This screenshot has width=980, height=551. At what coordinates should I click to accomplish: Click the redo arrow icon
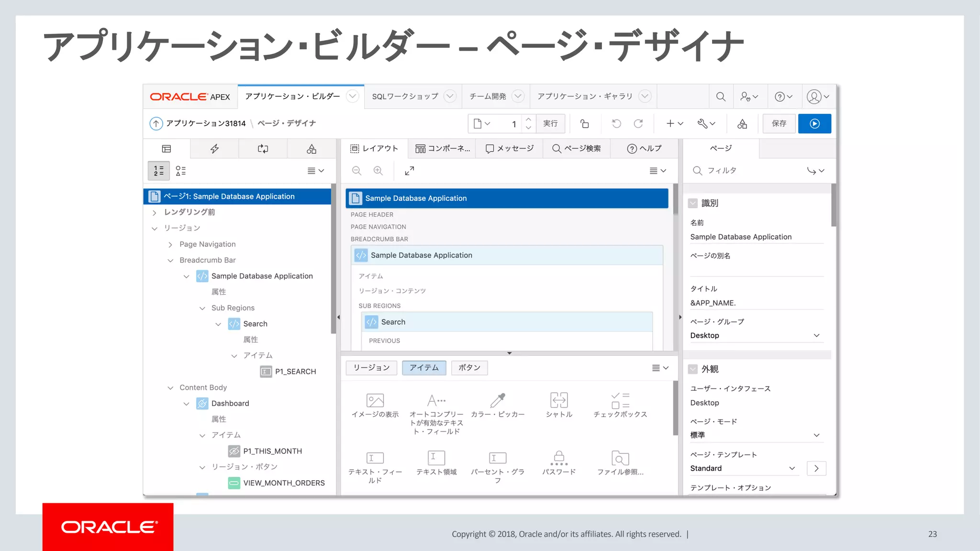coord(638,123)
